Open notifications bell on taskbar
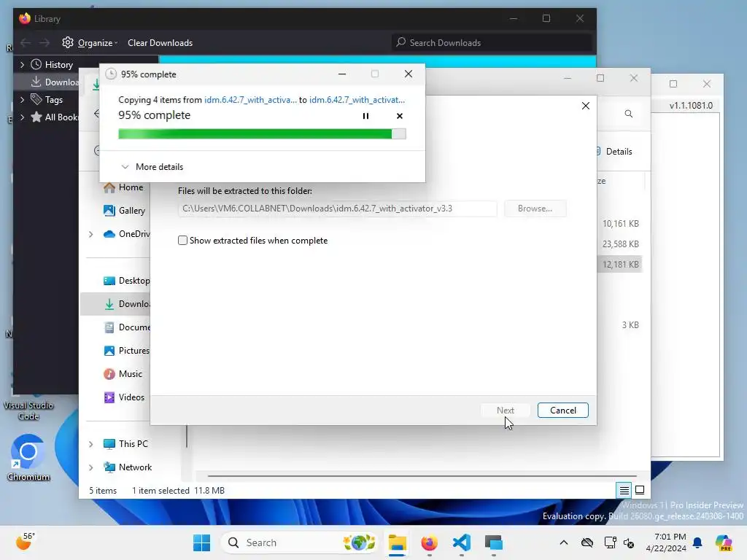 pos(697,542)
